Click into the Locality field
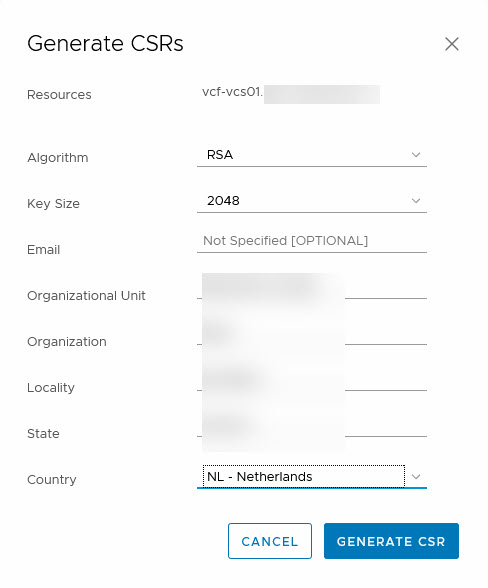This screenshot has height=588, width=488. pos(312,381)
